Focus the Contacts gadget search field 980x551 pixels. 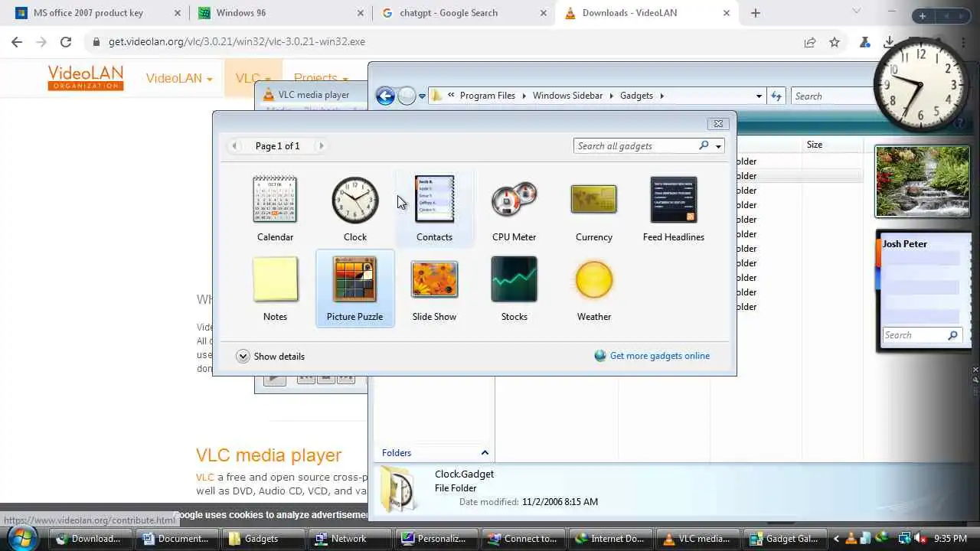(x=915, y=335)
